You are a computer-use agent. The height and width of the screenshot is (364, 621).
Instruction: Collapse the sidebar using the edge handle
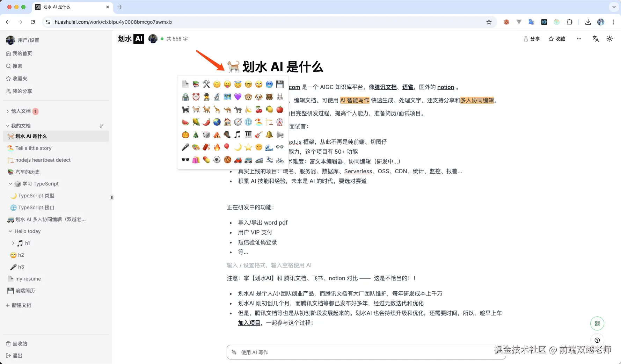pyautogui.click(x=111, y=197)
